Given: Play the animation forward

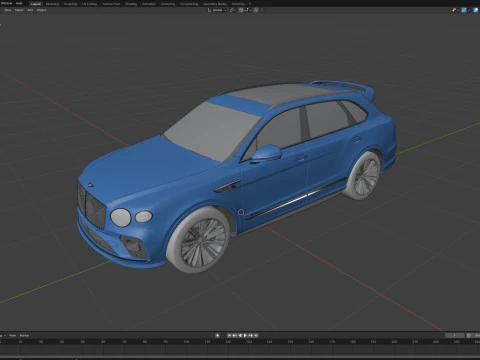Looking at the screenshot, I should (245, 335).
